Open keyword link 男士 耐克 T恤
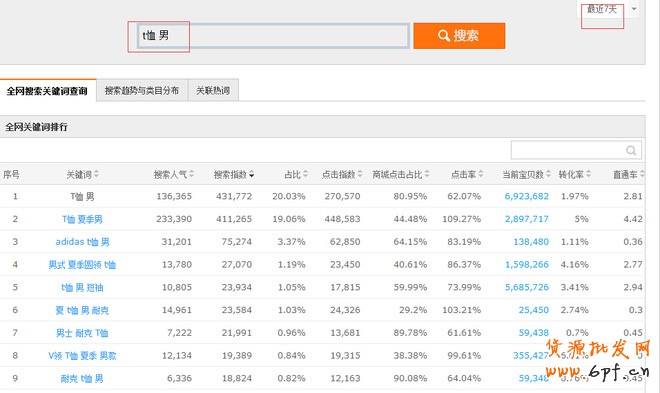 tap(82, 333)
